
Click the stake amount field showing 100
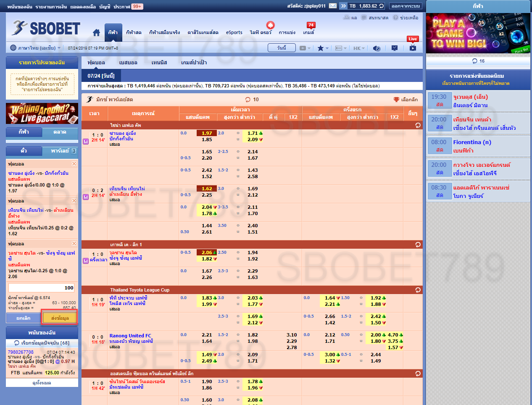42,288
